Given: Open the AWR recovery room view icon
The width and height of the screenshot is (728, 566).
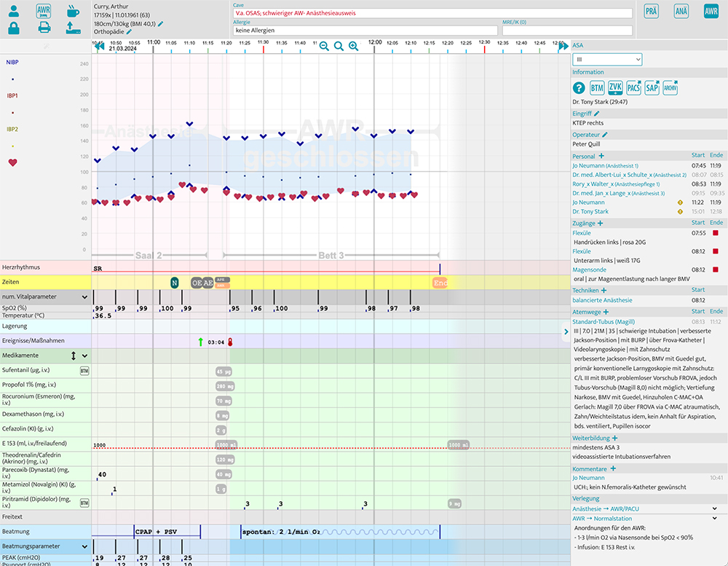Looking at the screenshot, I should click(x=44, y=11).
